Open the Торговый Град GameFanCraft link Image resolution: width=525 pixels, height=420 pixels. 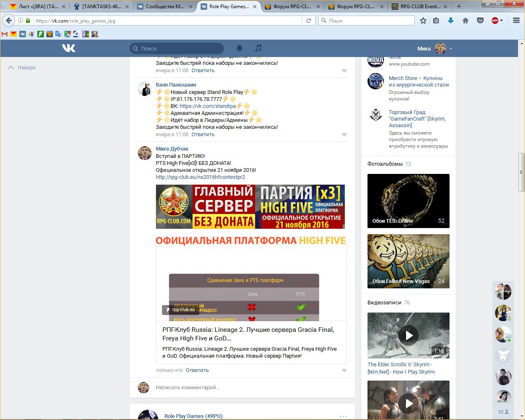click(x=417, y=119)
